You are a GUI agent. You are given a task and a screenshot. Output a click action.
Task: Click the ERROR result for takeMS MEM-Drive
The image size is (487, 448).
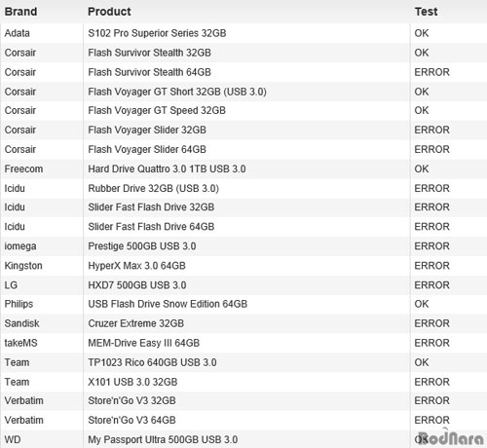tap(431, 343)
